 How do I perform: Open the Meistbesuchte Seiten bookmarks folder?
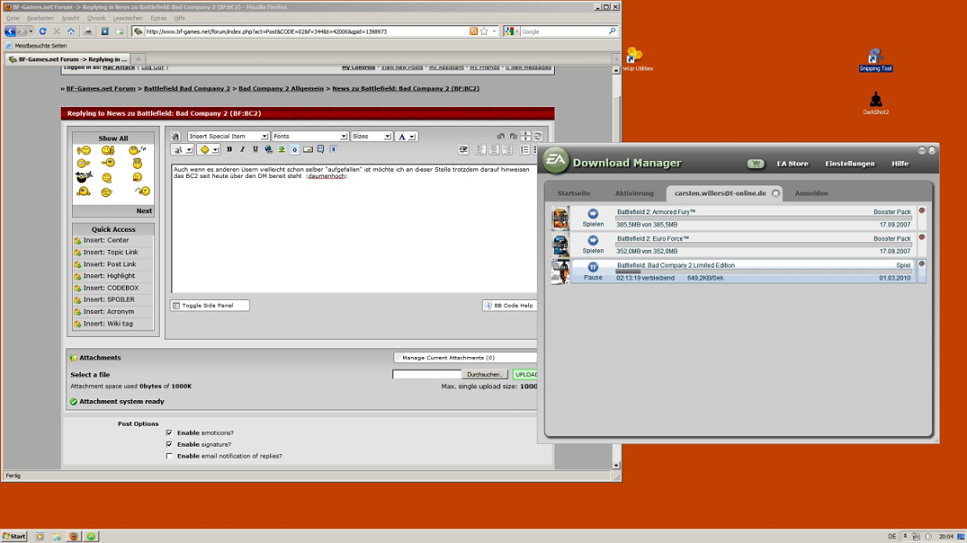[x=36, y=46]
